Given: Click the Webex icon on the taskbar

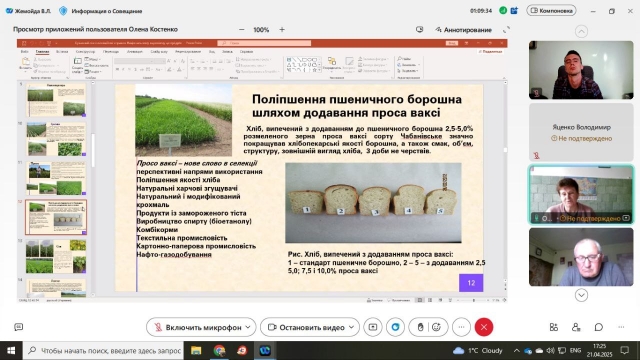Looking at the screenshot, I should (265, 351).
